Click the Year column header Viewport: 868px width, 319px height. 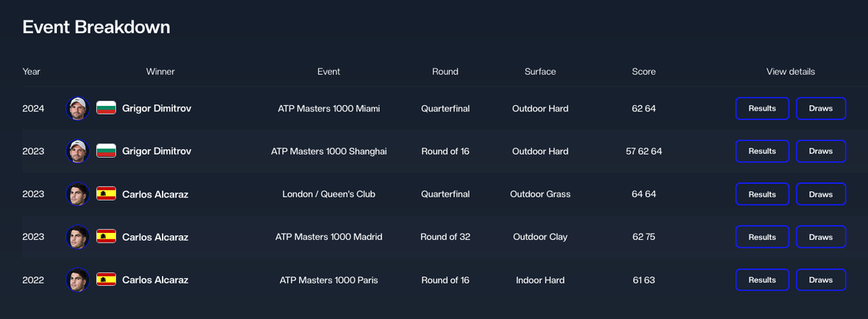point(32,71)
